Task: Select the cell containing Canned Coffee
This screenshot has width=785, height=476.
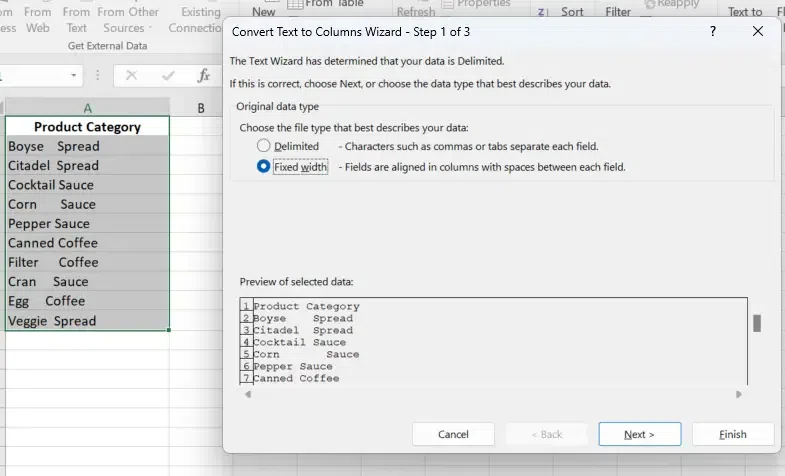Action: tap(88, 243)
